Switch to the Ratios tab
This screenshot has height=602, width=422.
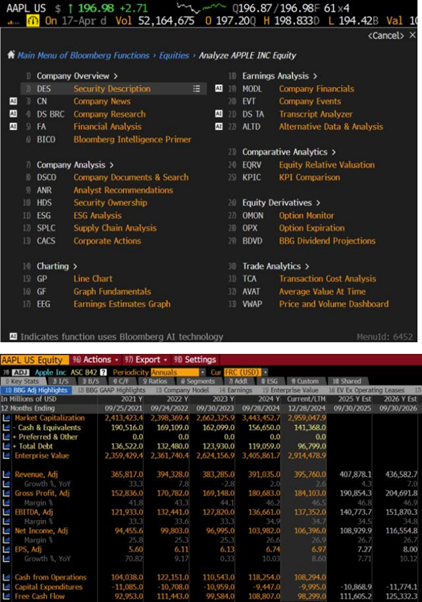coord(155,381)
